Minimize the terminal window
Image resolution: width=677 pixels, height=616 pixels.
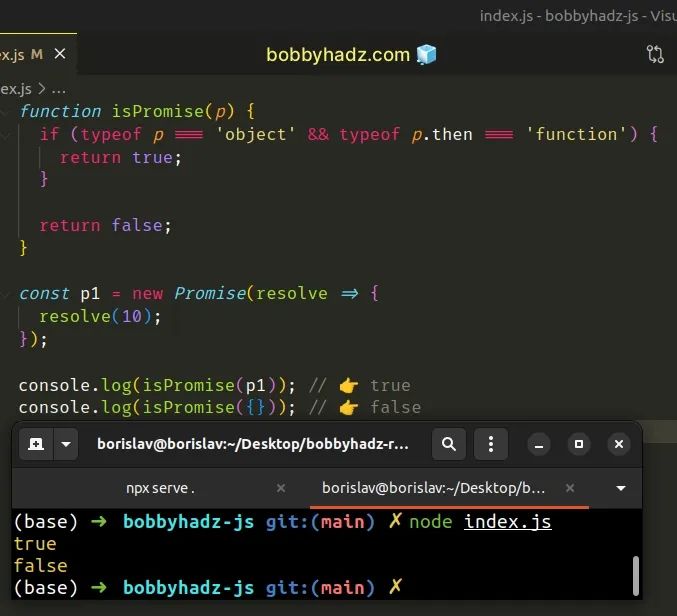point(539,444)
